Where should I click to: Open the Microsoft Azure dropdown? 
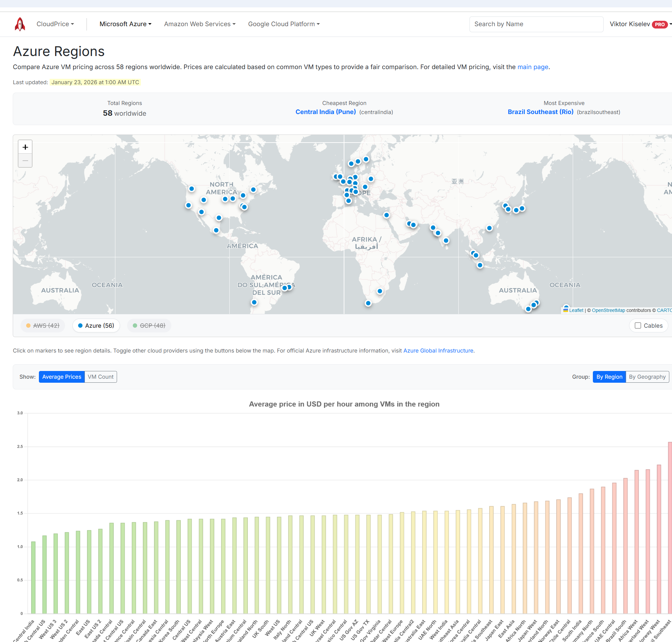point(125,24)
